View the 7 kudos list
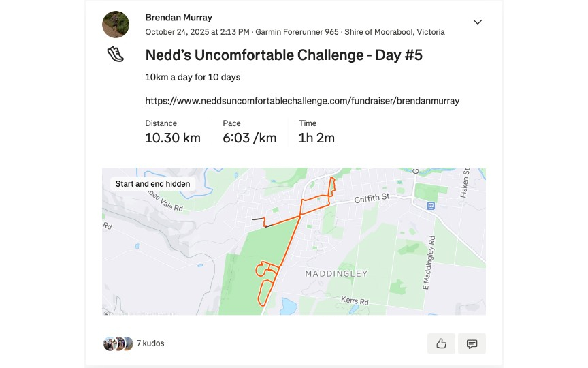 coord(150,343)
